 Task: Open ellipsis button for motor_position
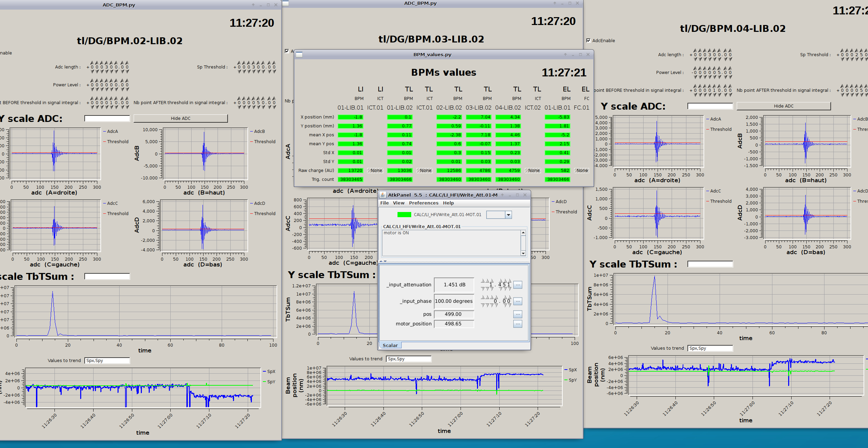click(x=518, y=324)
